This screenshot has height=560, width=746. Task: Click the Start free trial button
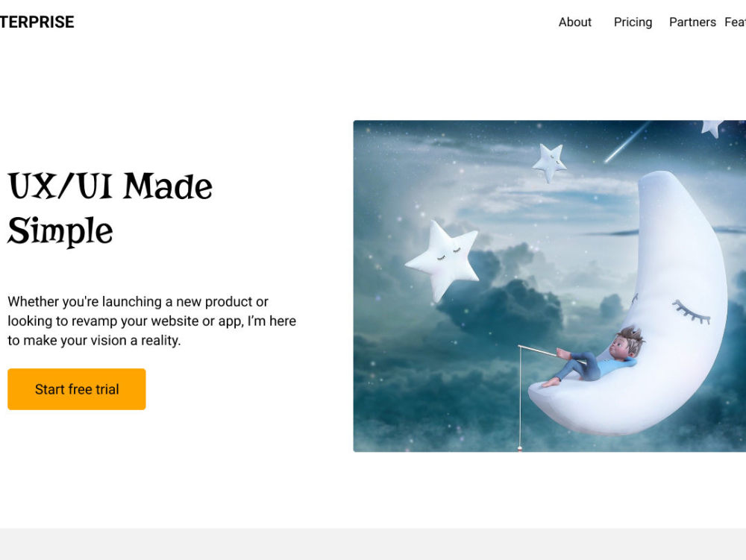[77, 388]
